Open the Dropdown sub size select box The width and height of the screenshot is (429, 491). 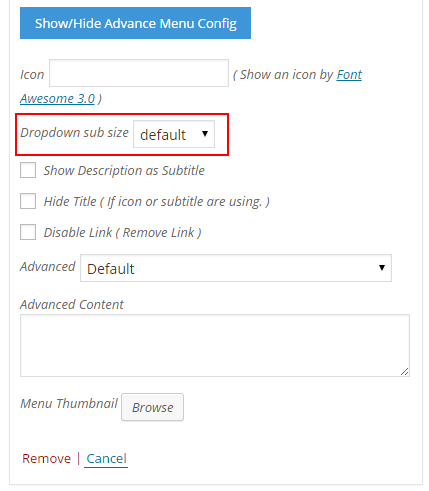[174, 134]
